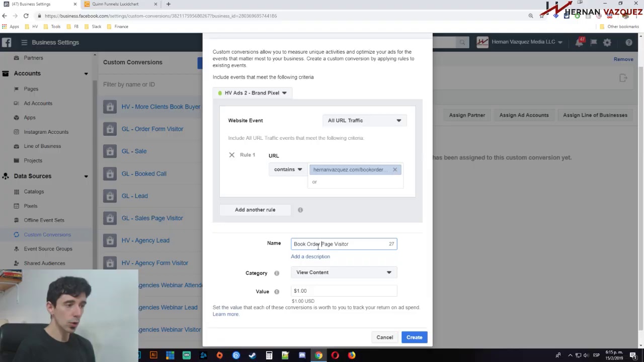Select HV - Agency Lead conversion
This screenshot has height=362, width=644.
coord(145,240)
